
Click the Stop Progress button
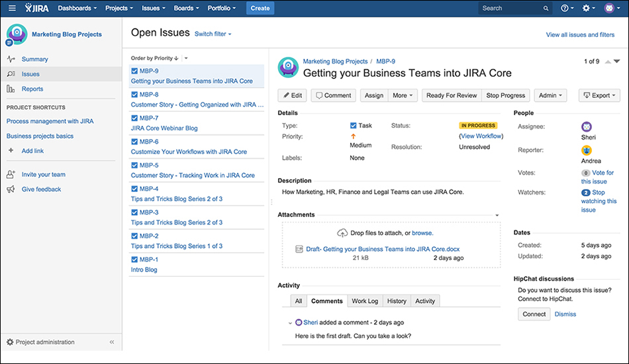click(x=505, y=95)
